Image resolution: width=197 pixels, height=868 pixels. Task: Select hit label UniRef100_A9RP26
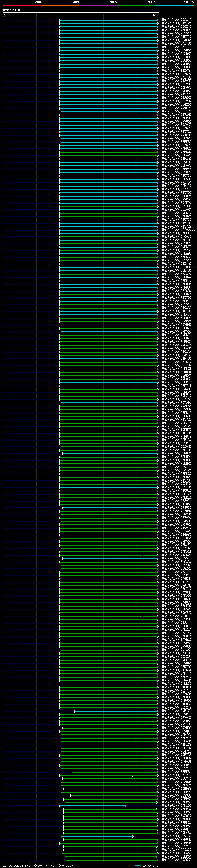tap(177, 822)
